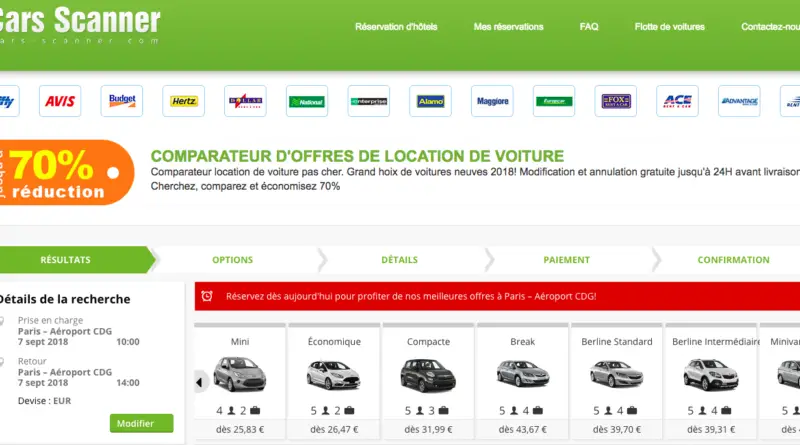The image size is (800, 445).
Task: Select the Mini car category card
Action: click(x=240, y=381)
